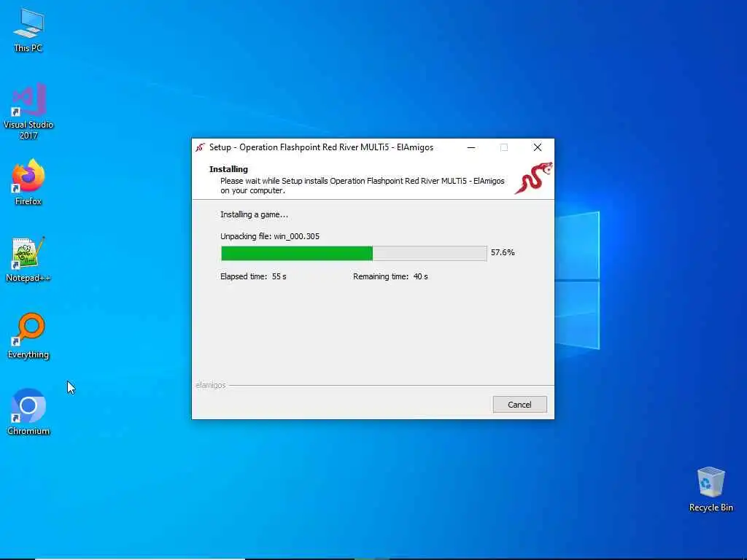747x560 pixels.
Task: Open the Recycle Bin icon
Action: [x=711, y=489]
